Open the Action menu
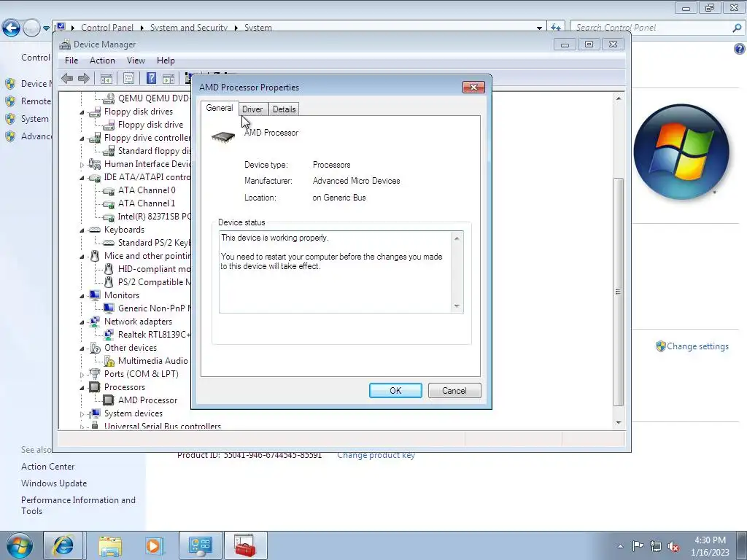The image size is (747, 560). click(102, 61)
